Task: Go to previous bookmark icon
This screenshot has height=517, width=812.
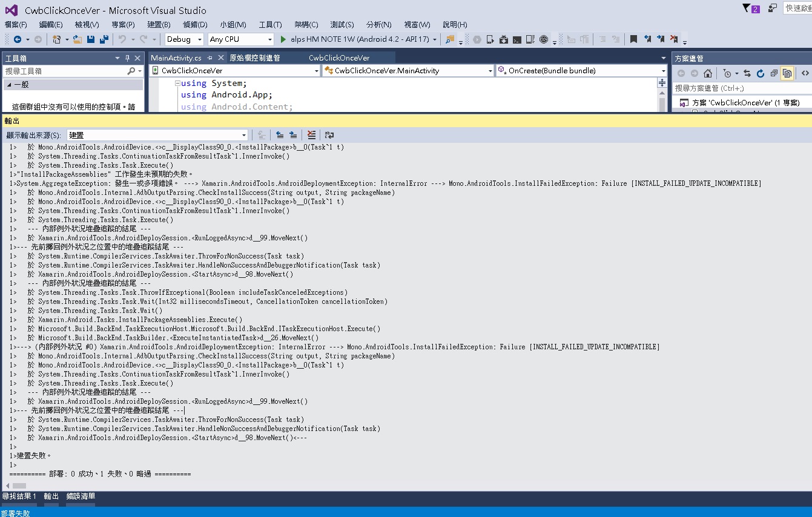Action: pyautogui.click(x=647, y=39)
